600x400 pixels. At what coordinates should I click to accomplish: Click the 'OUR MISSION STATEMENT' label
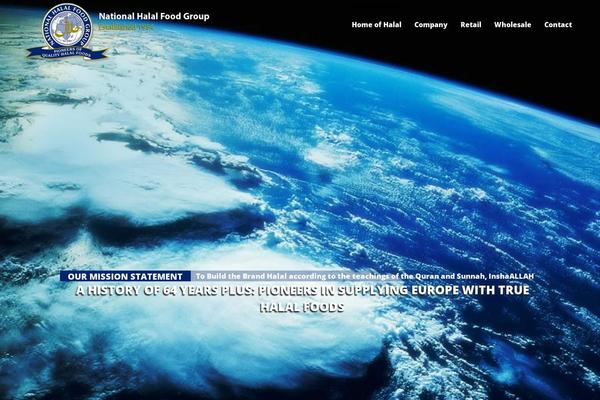click(125, 276)
